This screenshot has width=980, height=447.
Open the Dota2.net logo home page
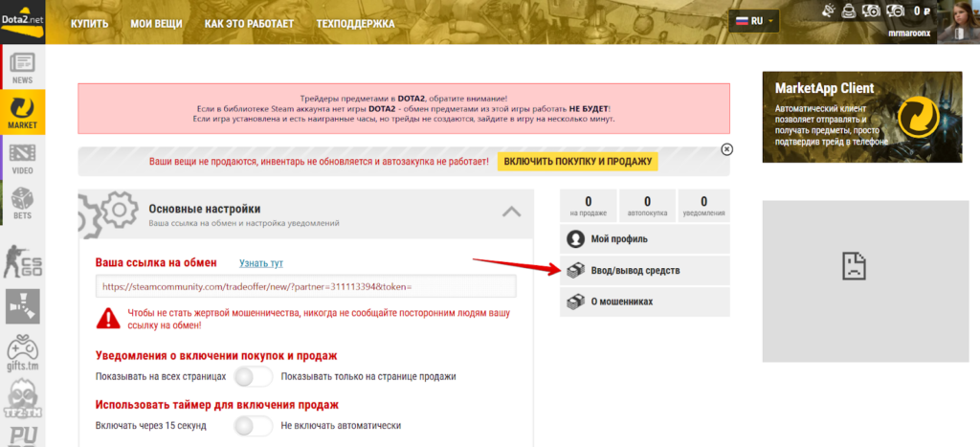point(23,21)
